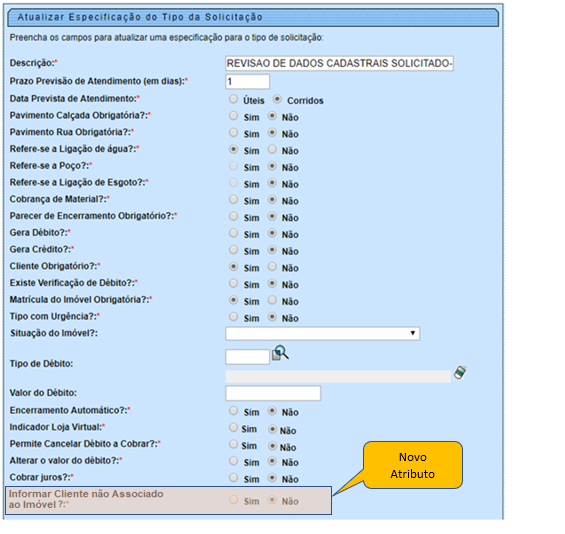Choose Não for Existe Verificação de Débito

coord(272,283)
